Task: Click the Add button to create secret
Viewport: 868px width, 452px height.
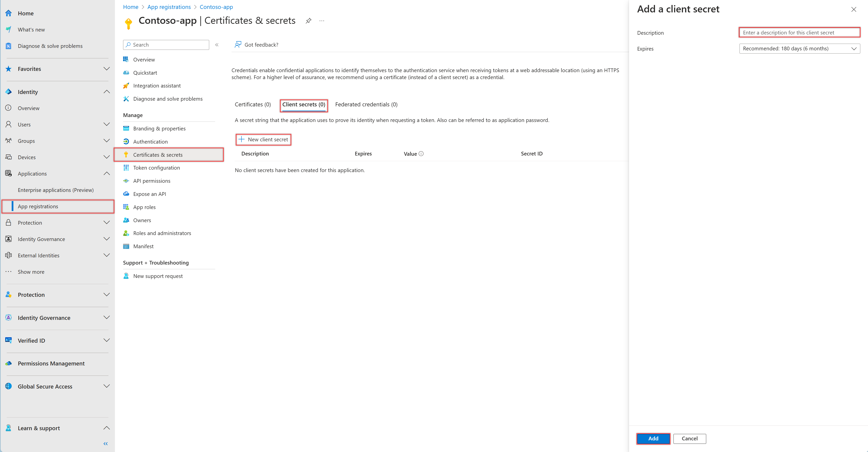Action: (653, 439)
